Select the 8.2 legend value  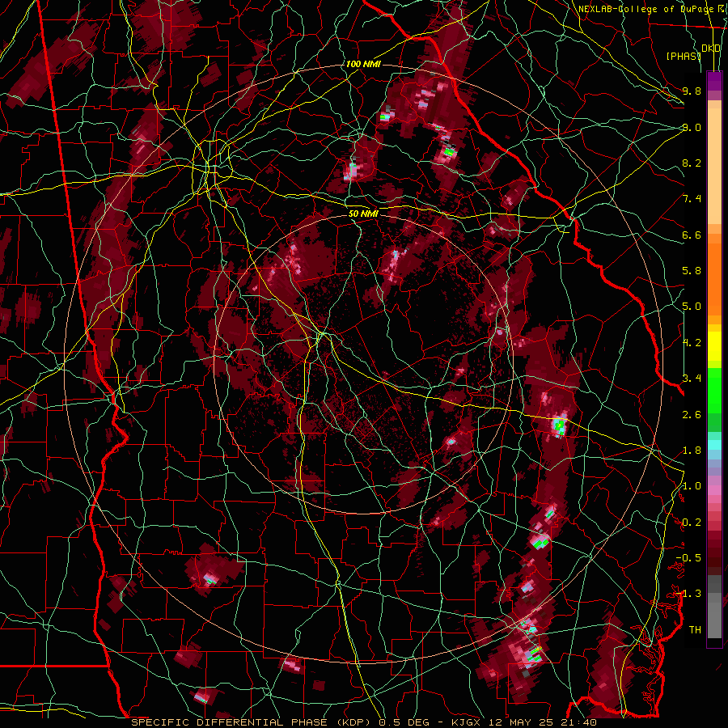pyautogui.click(x=692, y=163)
